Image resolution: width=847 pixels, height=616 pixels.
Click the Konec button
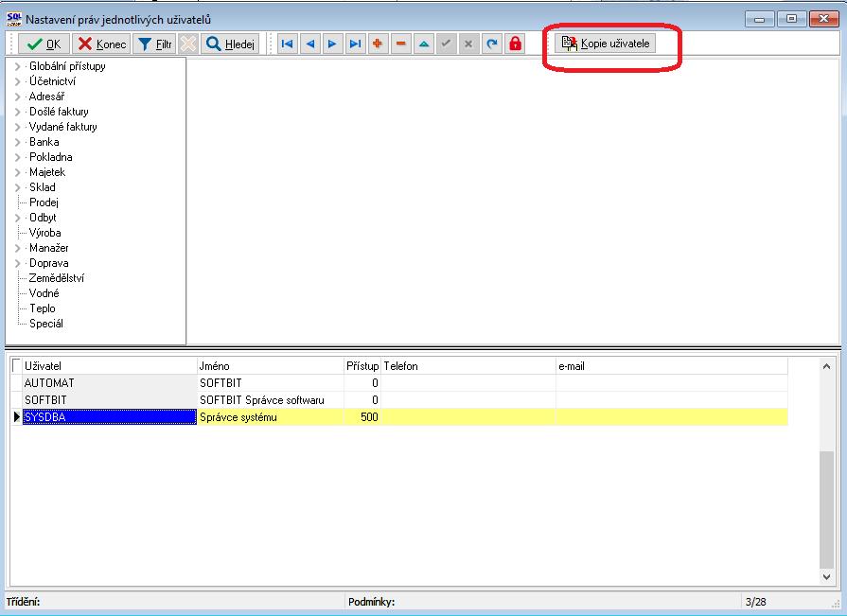pos(101,44)
